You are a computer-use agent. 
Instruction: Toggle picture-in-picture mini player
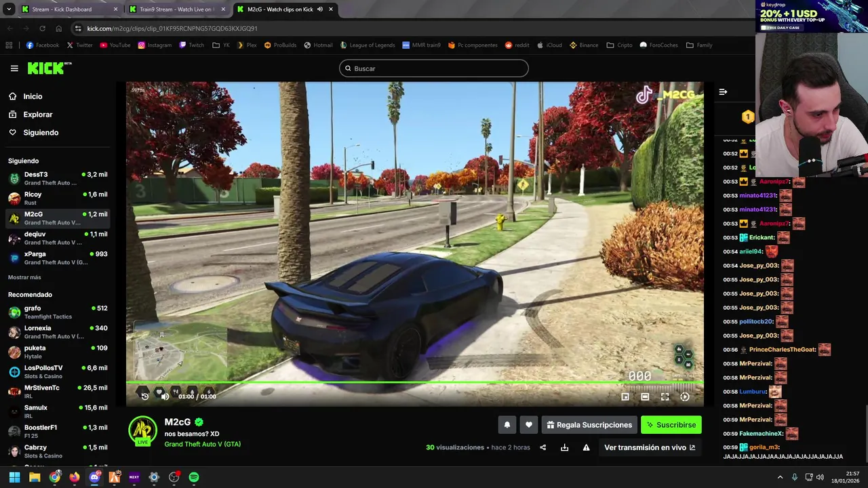(x=625, y=396)
